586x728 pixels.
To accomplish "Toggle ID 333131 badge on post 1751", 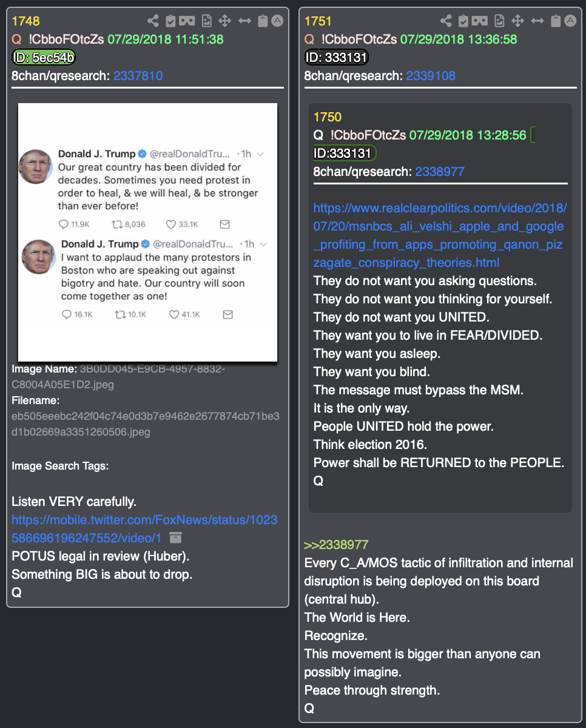I will (336, 58).
